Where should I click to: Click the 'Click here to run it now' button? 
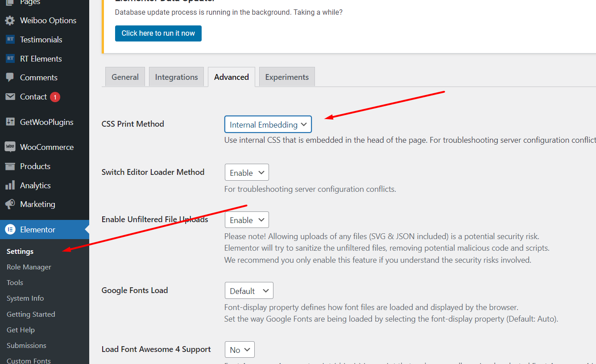pos(158,33)
